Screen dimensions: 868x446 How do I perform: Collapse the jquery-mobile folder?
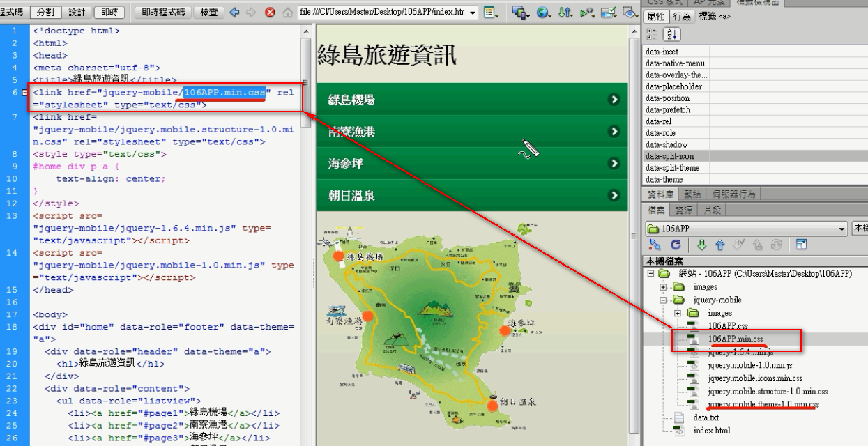tap(664, 300)
